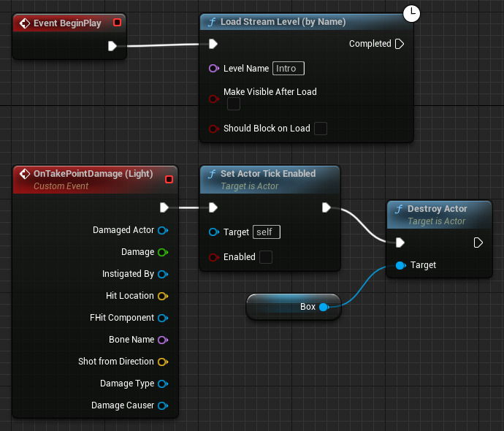Toggle the Enabled checkbox
504x431 pixels.
(266, 257)
